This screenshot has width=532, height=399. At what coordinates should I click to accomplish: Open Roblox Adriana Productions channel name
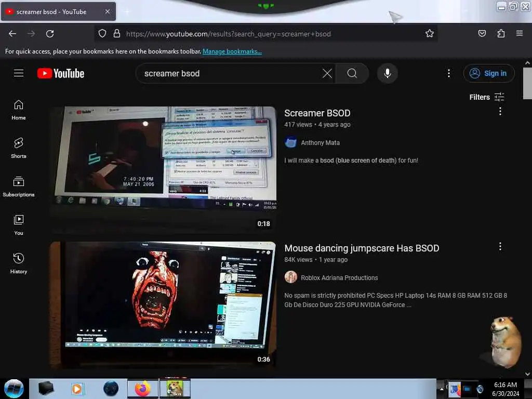tap(339, 277)
